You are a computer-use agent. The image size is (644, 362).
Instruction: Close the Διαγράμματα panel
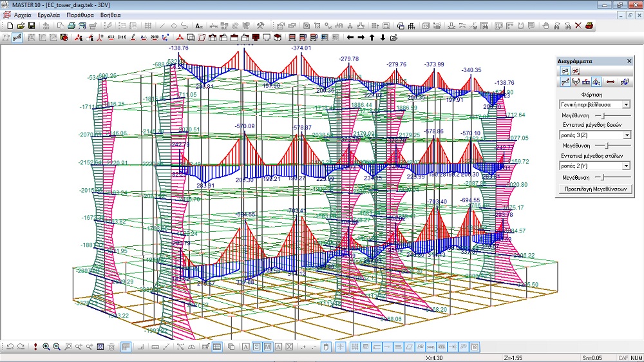[x=629, y=61]
